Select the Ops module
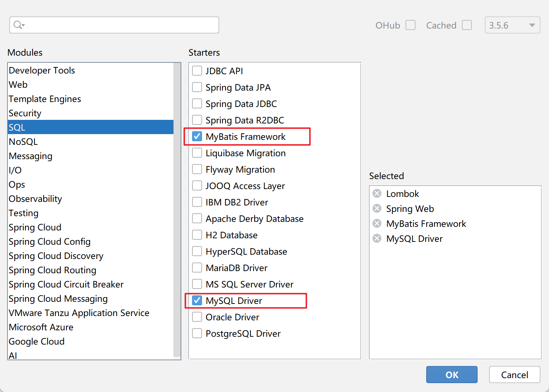The image size is (549, 392). [x=91, y=184]
